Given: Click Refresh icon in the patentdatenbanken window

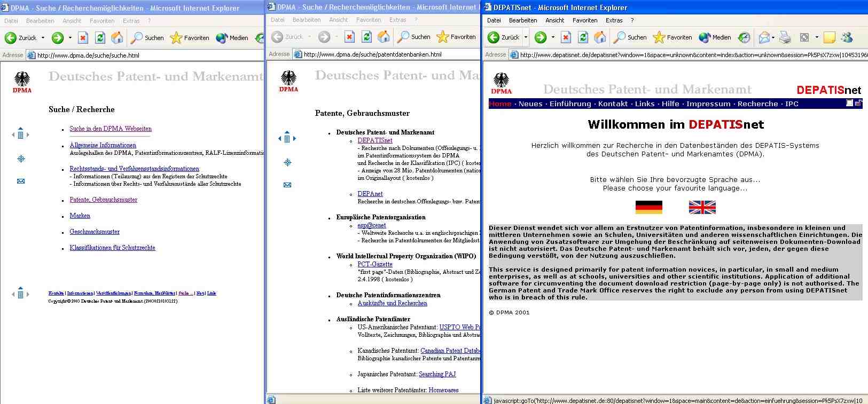Looking at the screenshot, I should click(366, 37).
